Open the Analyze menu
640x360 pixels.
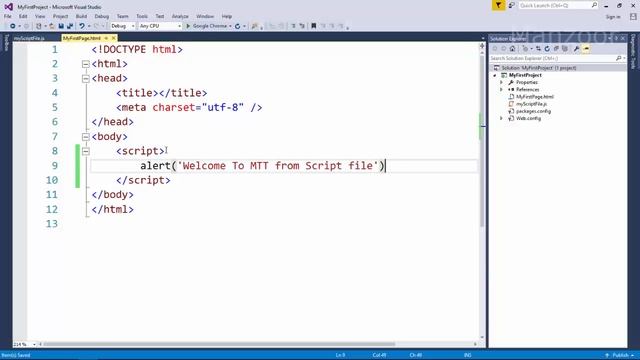180,16
